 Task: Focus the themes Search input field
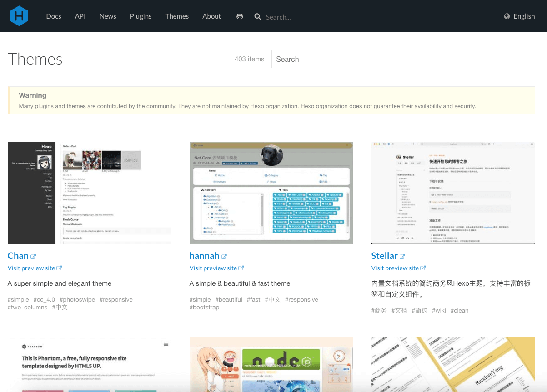[x=403, y=59]
